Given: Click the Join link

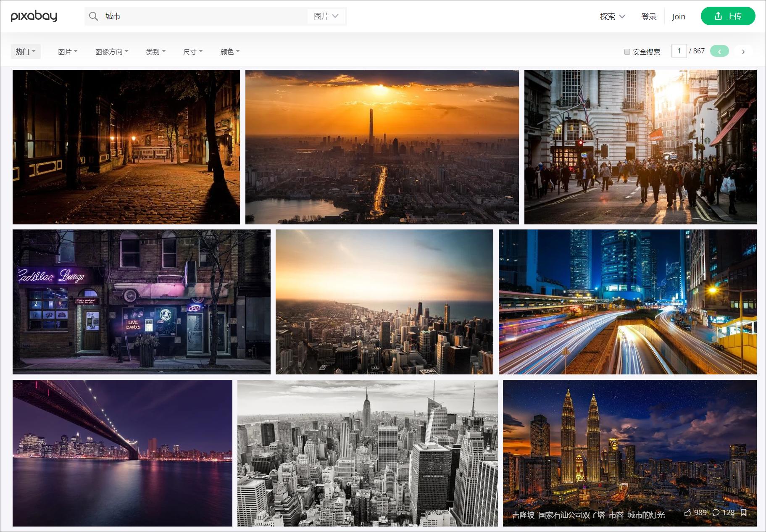Looking at the screenshot, I should 678,16.
